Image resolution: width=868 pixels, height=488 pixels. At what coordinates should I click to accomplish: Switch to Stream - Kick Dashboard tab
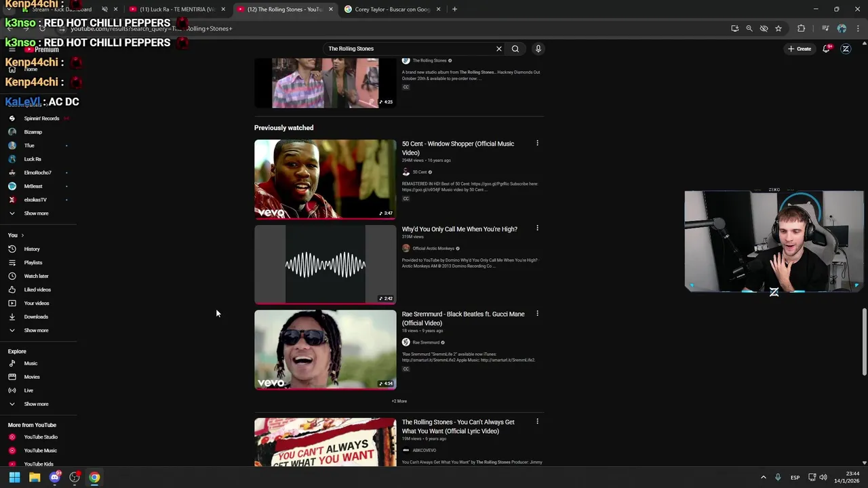(x=61, y=9)
